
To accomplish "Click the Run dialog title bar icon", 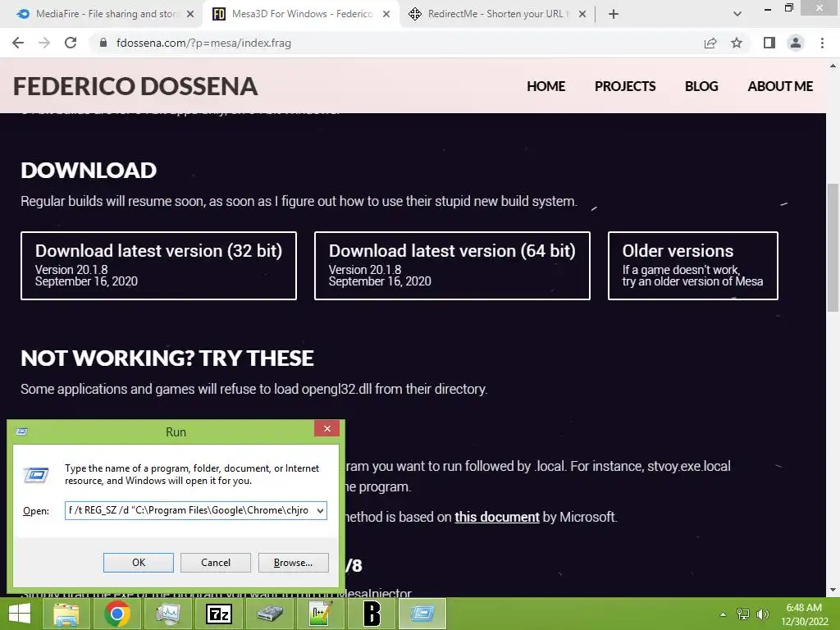I will click(x=22, y=431).
